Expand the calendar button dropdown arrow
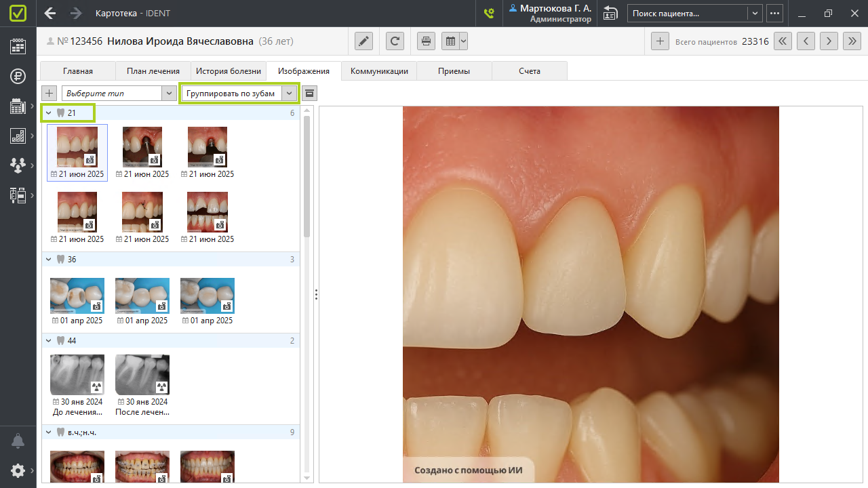Viewport: 868px width, 488px height. click(463, 41)
